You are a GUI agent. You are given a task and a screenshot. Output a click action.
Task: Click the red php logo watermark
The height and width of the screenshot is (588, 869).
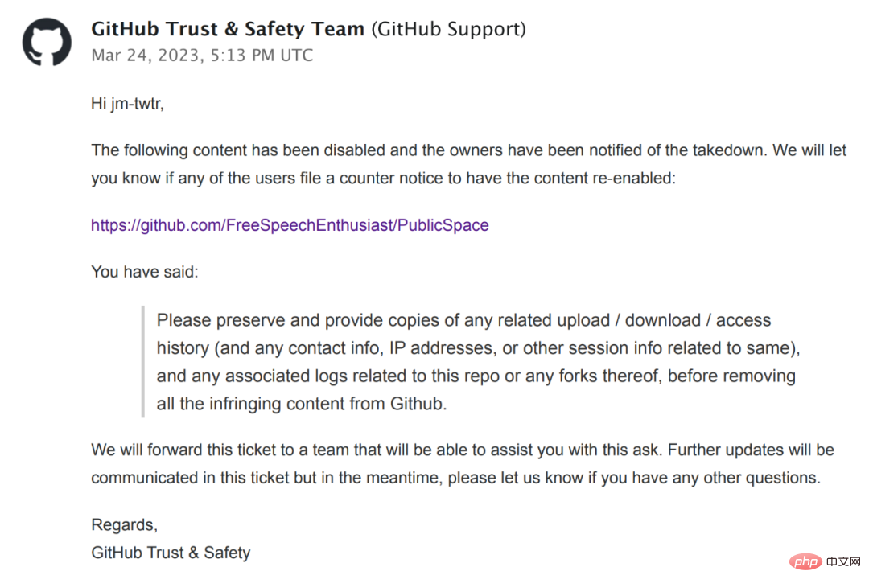coord(805,561)
